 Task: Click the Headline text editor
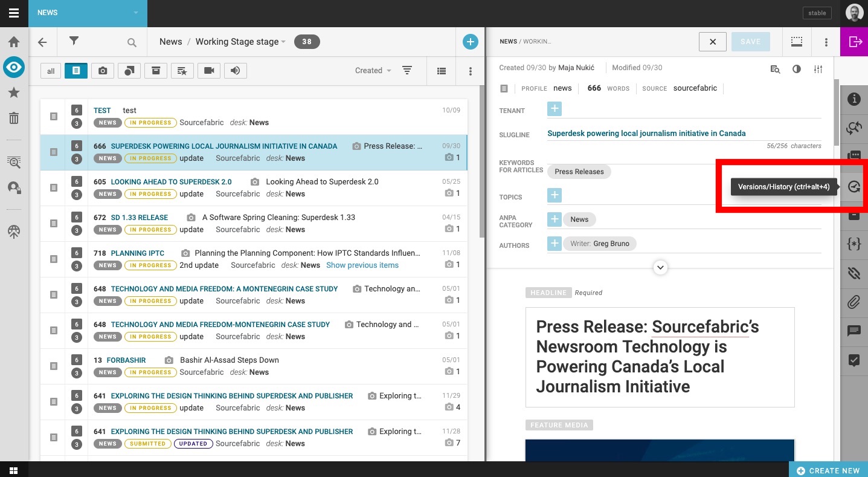pos(660,357)
